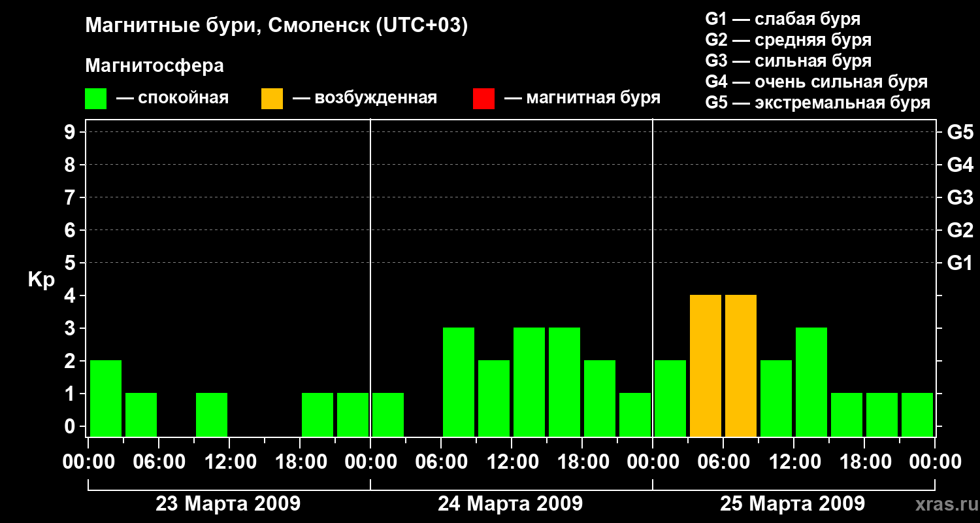Click the Kp 3 bar at 06:00 on 24 March
Viewport: 980px width, 523px height.
tap(459, 382)
